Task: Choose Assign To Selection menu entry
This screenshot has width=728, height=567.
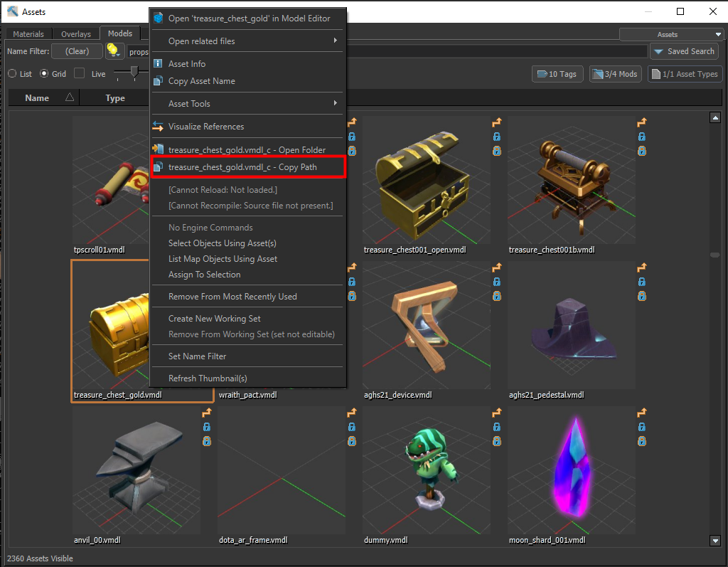Action: pyautogui.click(x=247, y=275)
